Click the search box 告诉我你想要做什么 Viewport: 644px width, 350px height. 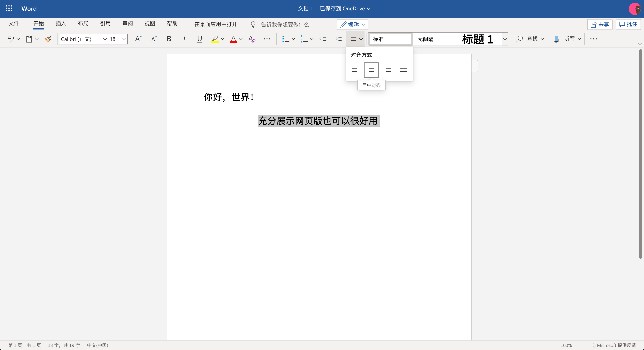click(285, 25)
